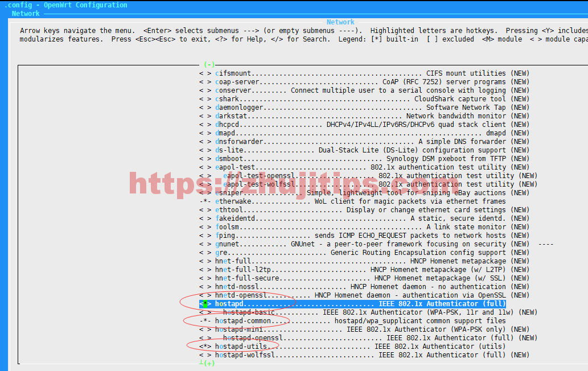The width and height of the screenshot is (588, 371).
Task: Toggle the cifsmount package selection box
Action: pyautogui.click(x=205, y=73)
